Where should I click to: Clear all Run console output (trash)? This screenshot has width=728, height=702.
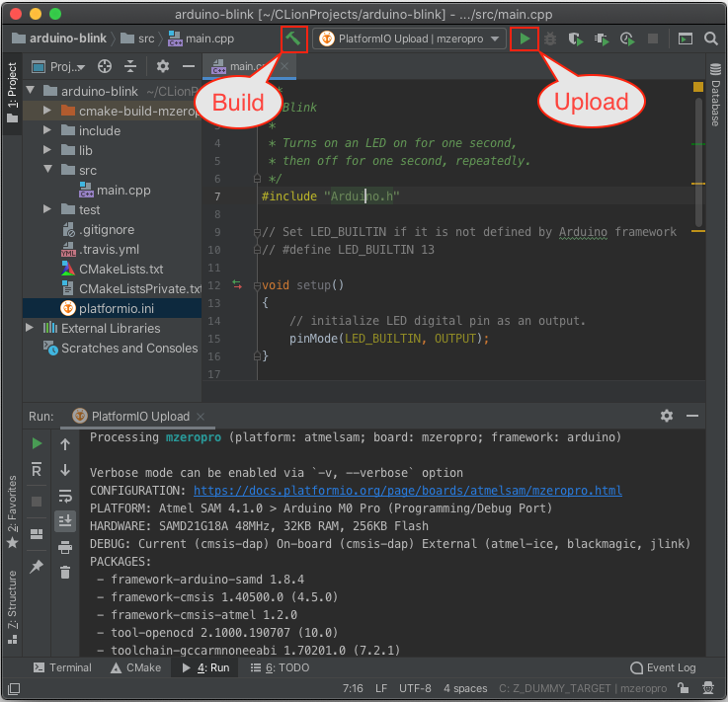pyautogui.click(x=65, y=572)
